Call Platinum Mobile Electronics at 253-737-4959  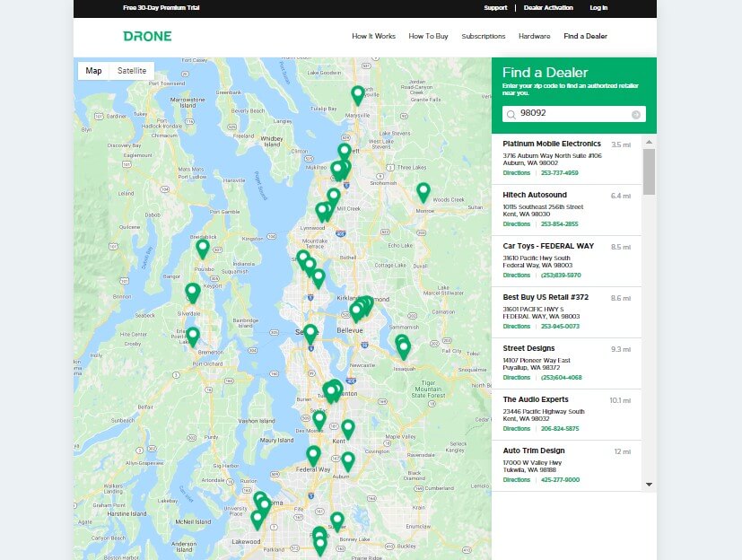559,173
